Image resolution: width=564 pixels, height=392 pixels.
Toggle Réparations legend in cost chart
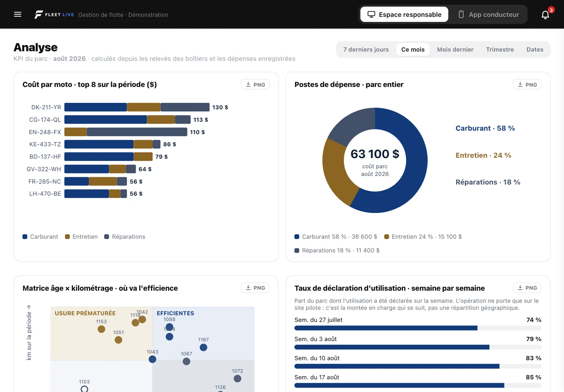pos(125,237)
